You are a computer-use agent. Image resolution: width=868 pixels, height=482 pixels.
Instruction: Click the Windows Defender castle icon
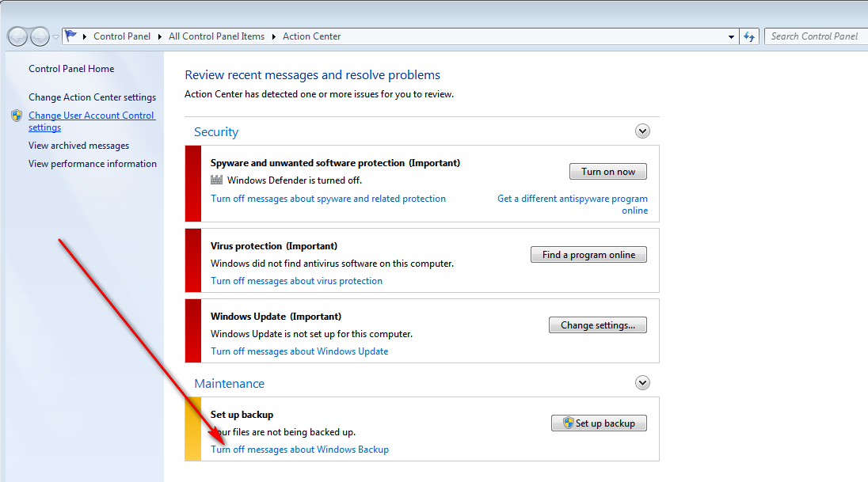(x=216, y=180)
